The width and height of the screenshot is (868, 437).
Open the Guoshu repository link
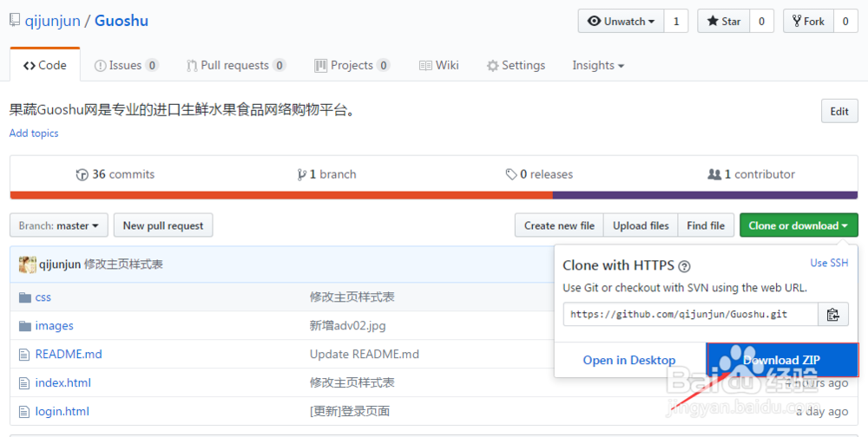pyautogui.click(x=122, y=21)
